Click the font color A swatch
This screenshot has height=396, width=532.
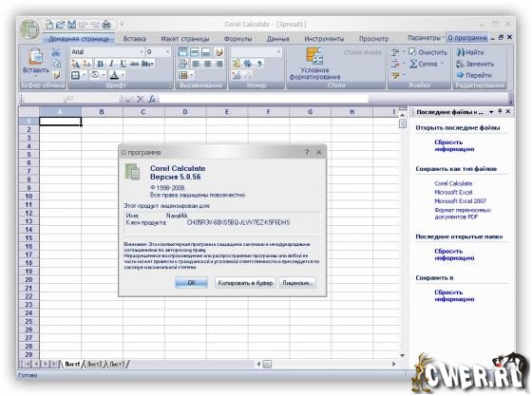tap(114, 75)
